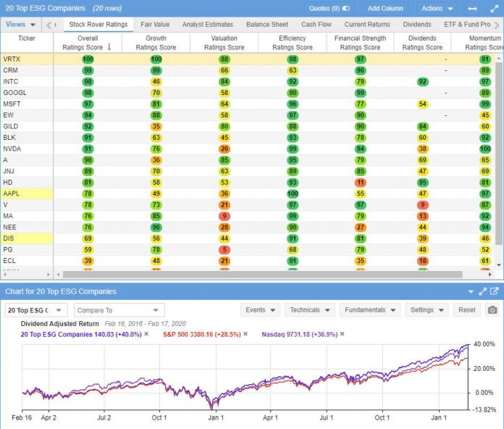Click the horizontal expand width icon

[x=472, y=9]
